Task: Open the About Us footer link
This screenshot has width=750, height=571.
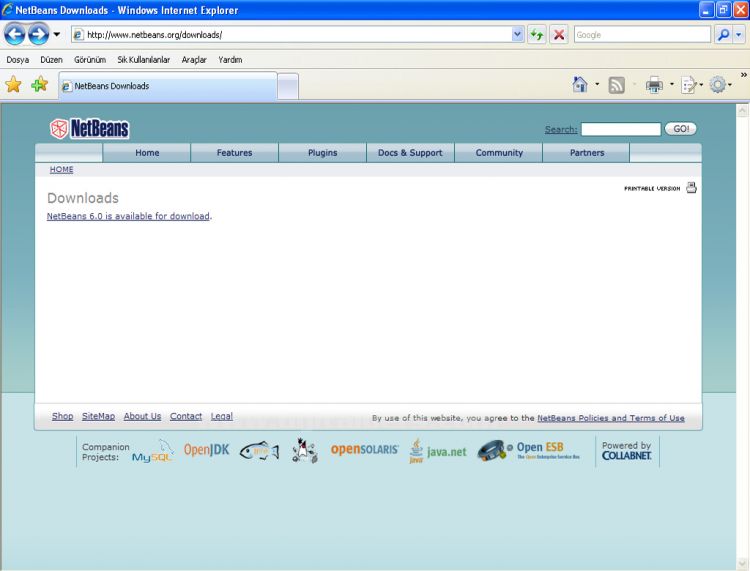Action: 142,416
